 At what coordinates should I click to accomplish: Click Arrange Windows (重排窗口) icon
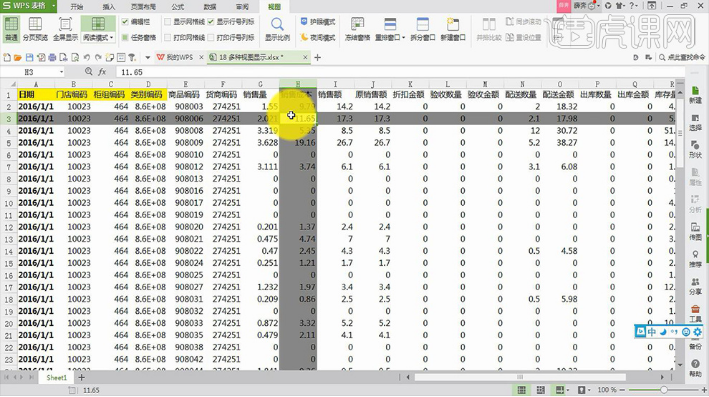390,24
